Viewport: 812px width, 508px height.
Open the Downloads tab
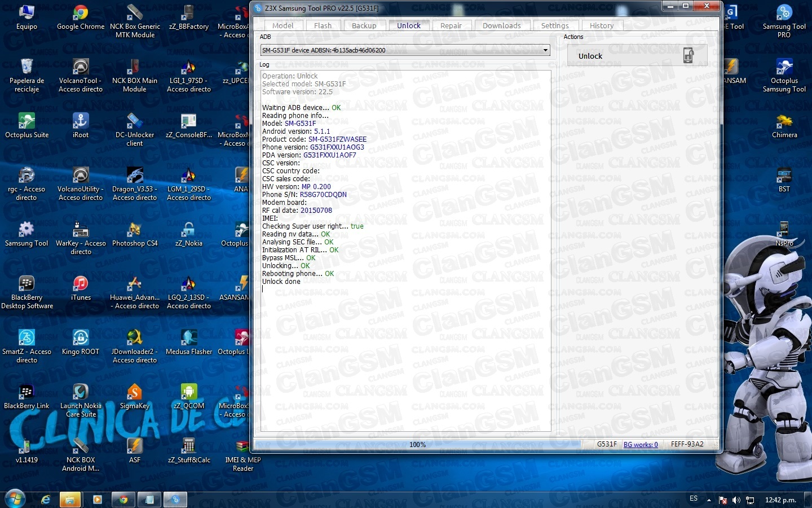502,25
